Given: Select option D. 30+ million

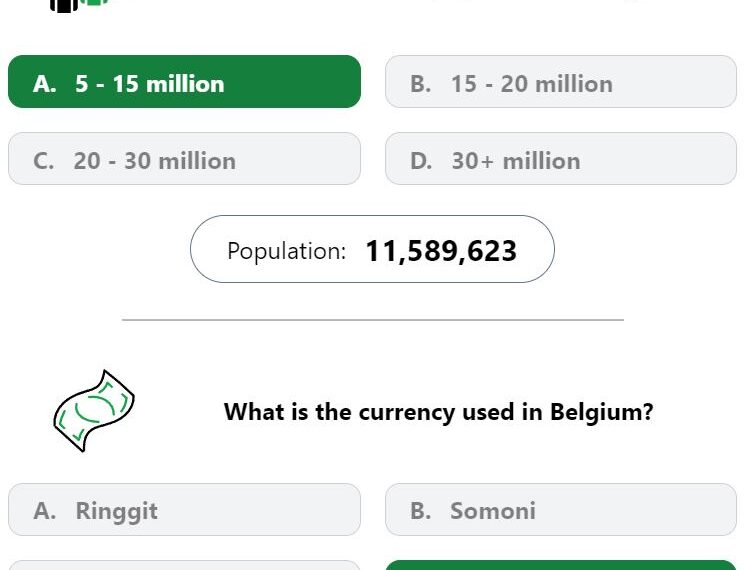Looking at the screenshot, I should coord(561,159).
